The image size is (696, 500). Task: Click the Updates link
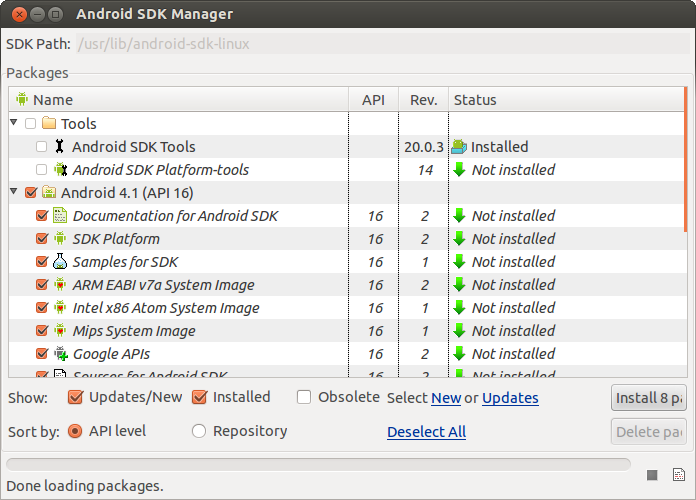point(510,398)
